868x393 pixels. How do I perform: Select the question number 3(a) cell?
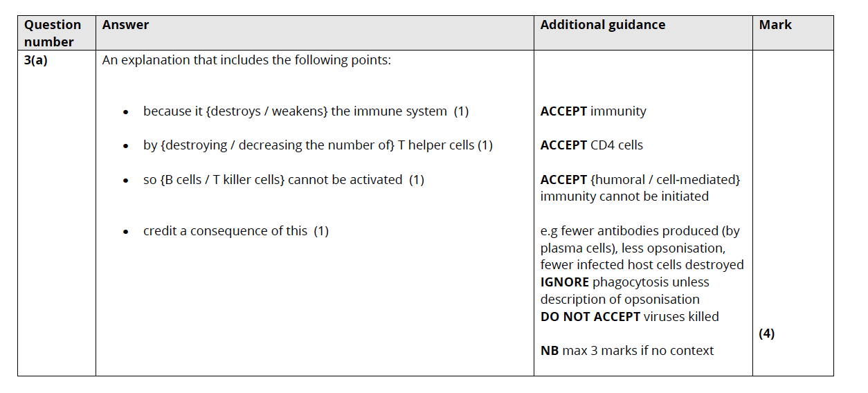[36, 60]
